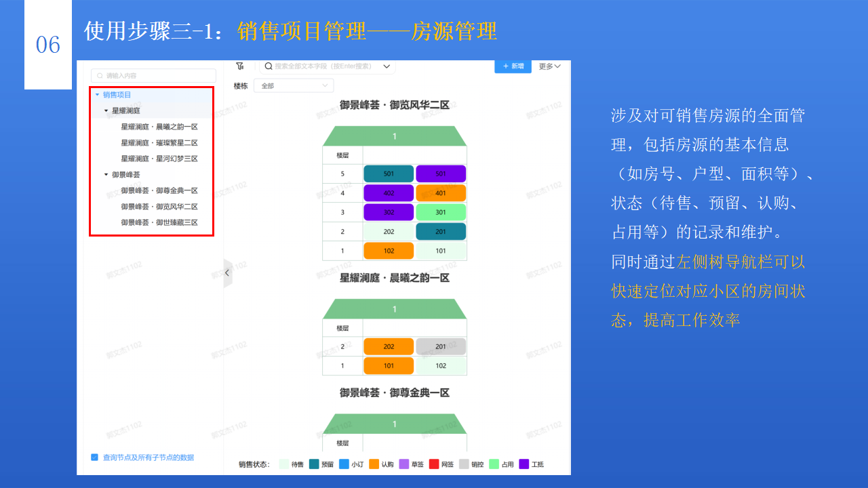Screen dimensions: 868x488
Task: Open the 楼栋 全部 dropdown
Action: (294, 85)
